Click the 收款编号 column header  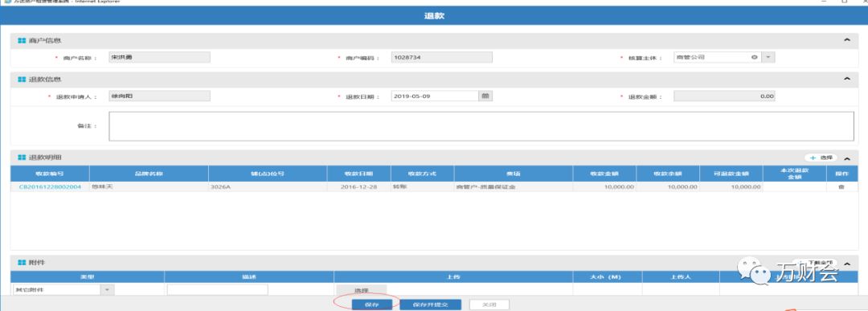click(50, 174)
